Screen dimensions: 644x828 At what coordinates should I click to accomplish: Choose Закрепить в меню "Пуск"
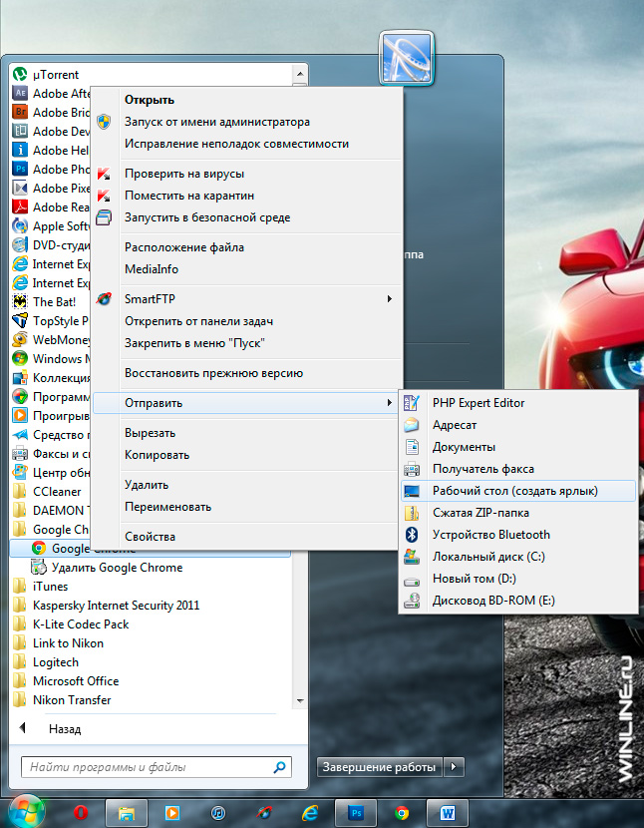[x=247, y=343]
